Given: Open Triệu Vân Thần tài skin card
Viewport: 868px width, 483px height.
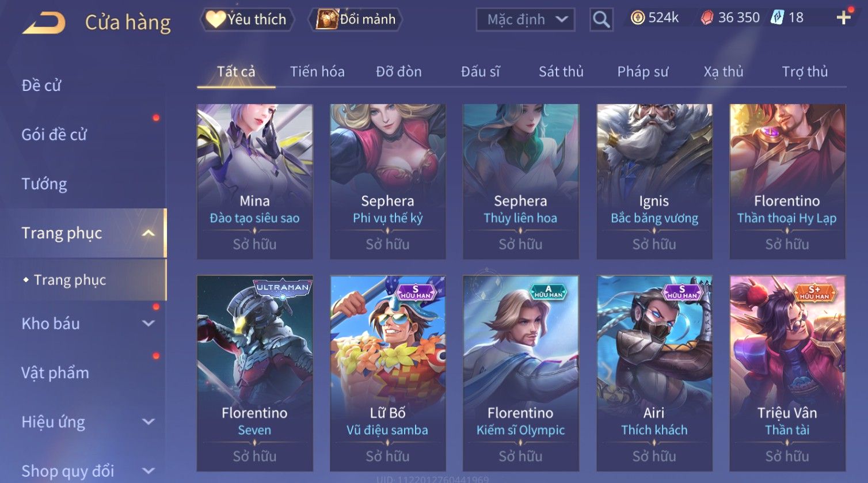Looking at the screenshot, I should pos(787,373).
